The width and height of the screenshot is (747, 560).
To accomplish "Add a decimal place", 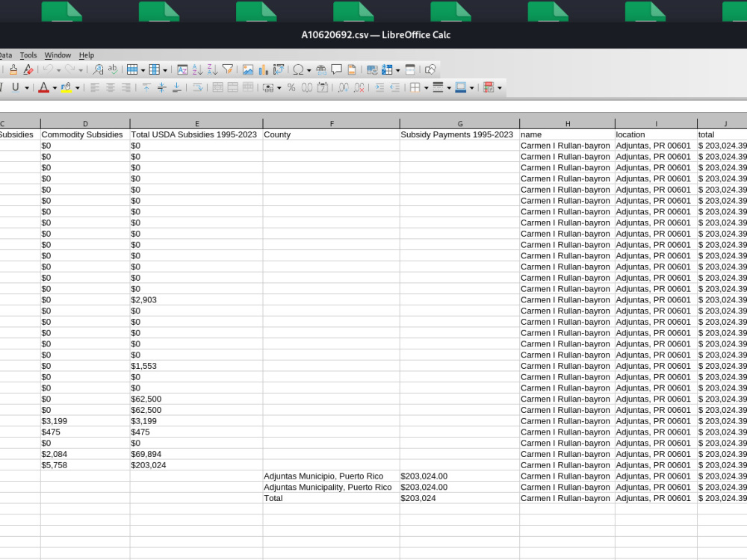I will pos(344,87).
